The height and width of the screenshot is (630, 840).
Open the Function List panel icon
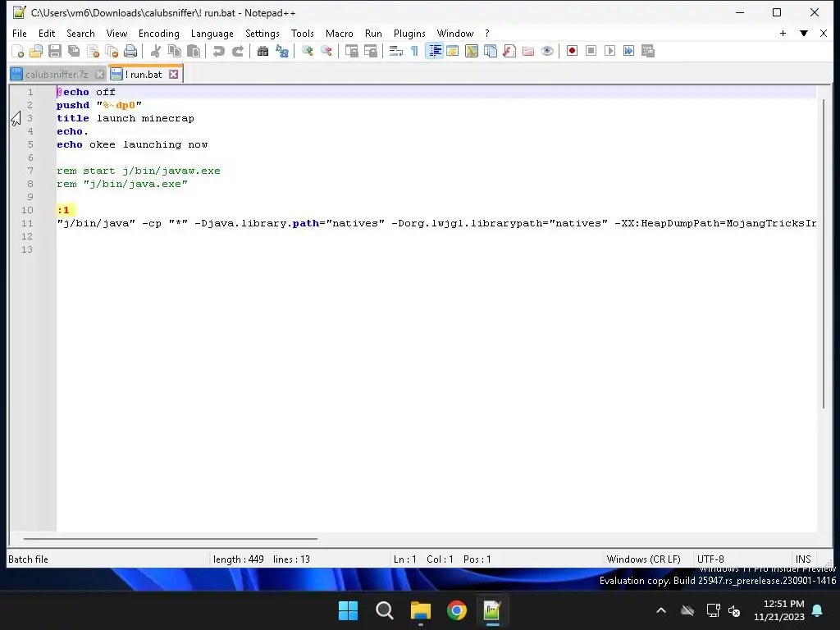coord(509,52)
